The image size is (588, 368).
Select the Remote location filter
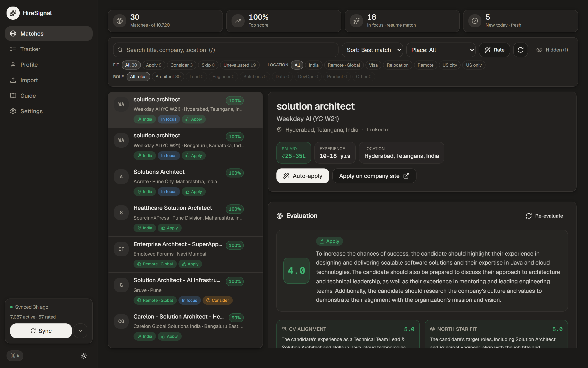[x=425, y=65]
